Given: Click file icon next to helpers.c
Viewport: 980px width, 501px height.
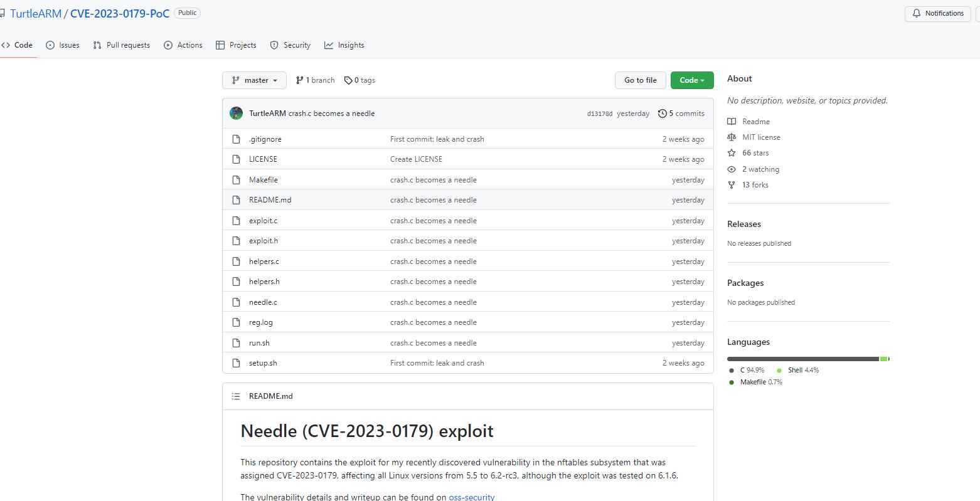Looking at the screenshot, I should tap(237, 261).
